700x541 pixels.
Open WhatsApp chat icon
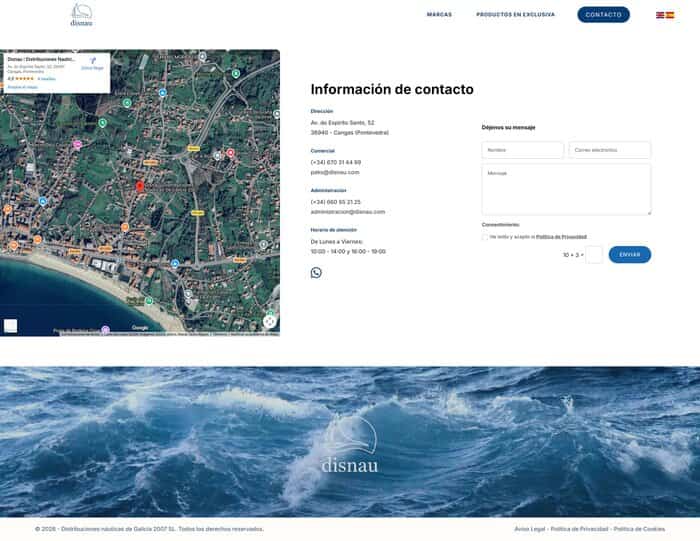click(316, 272)
